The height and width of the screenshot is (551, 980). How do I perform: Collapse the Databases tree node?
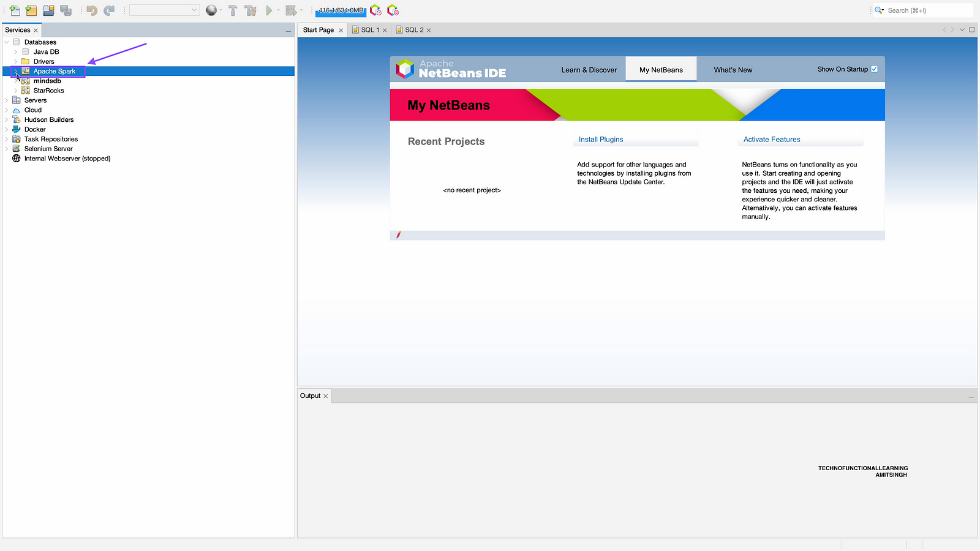pos(7,42)
